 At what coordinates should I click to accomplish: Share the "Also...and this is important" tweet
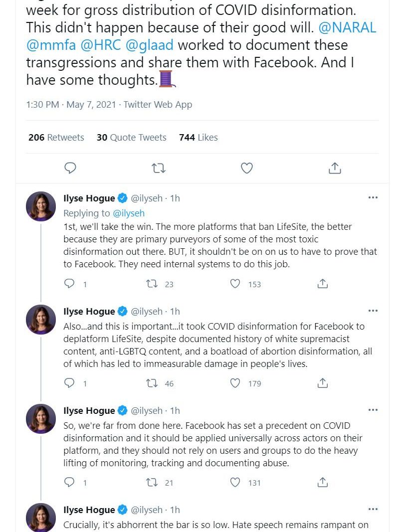click(x=323, y=383)
